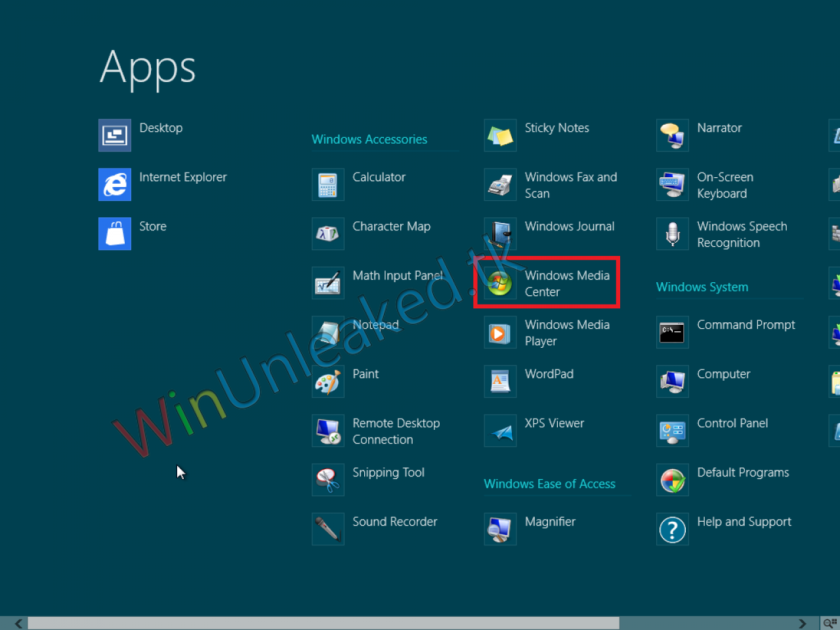
Task: Launch Command Prompt icon
Action: [673, 332]
